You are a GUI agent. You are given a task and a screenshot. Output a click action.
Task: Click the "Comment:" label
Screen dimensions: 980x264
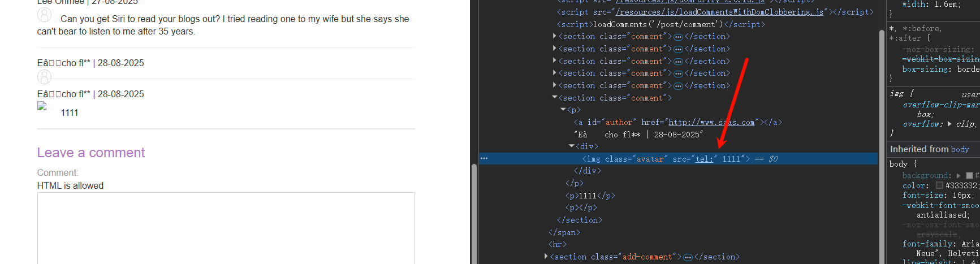click(58, 172)
